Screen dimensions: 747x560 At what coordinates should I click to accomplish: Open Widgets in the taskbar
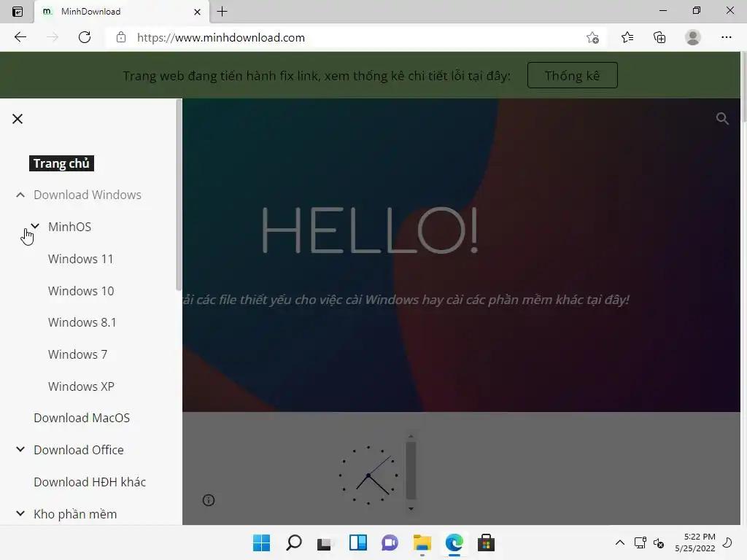[357, 542]
